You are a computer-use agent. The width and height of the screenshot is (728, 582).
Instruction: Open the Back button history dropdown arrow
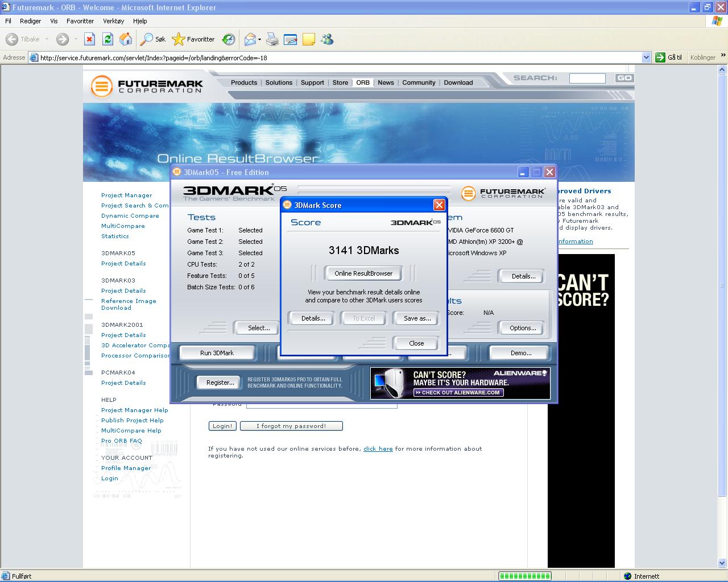[x=47, y=39]
